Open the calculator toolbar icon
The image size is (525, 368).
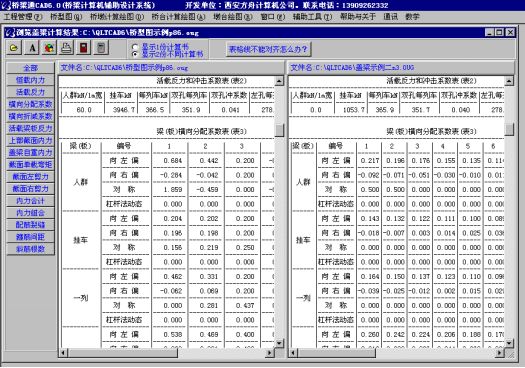[x=101, y=48]
